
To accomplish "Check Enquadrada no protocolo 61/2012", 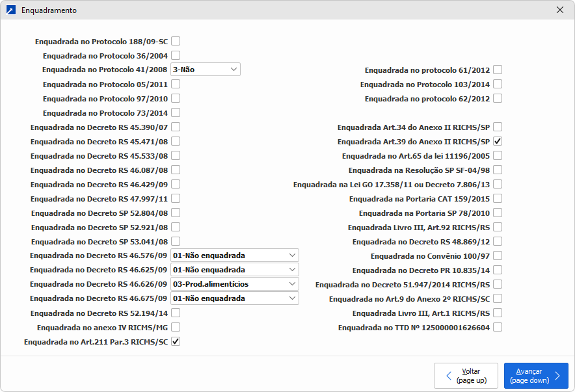I will (x=498, y=70).
